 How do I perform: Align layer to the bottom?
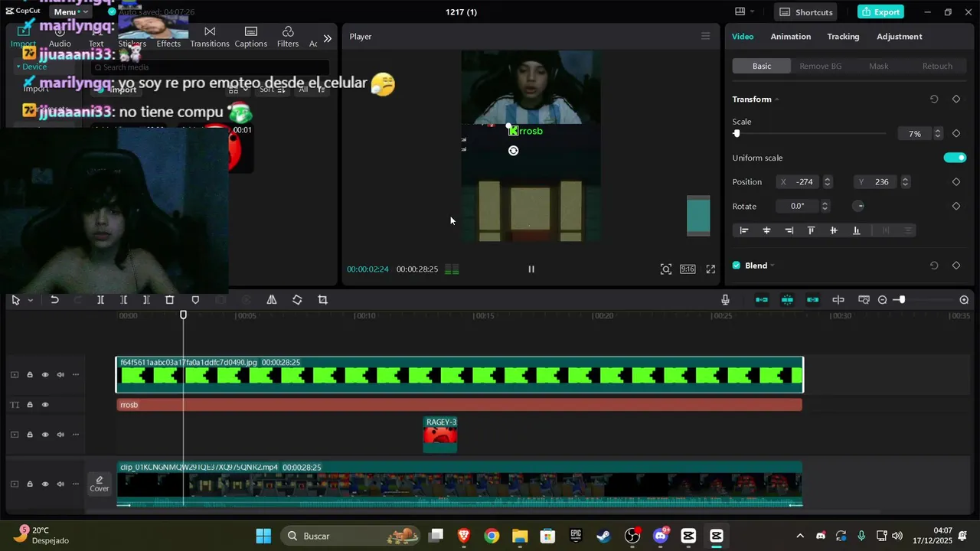tap(856, 230)
